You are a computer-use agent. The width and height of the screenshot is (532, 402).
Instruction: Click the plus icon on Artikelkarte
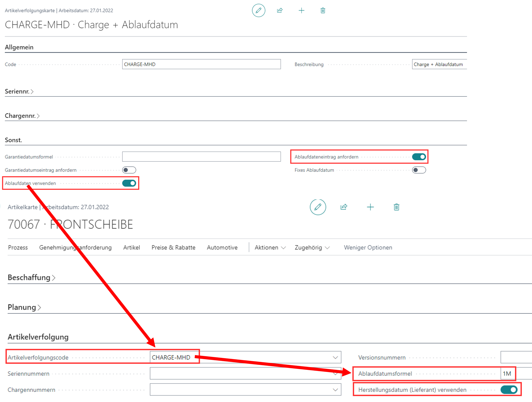(370, 207)
